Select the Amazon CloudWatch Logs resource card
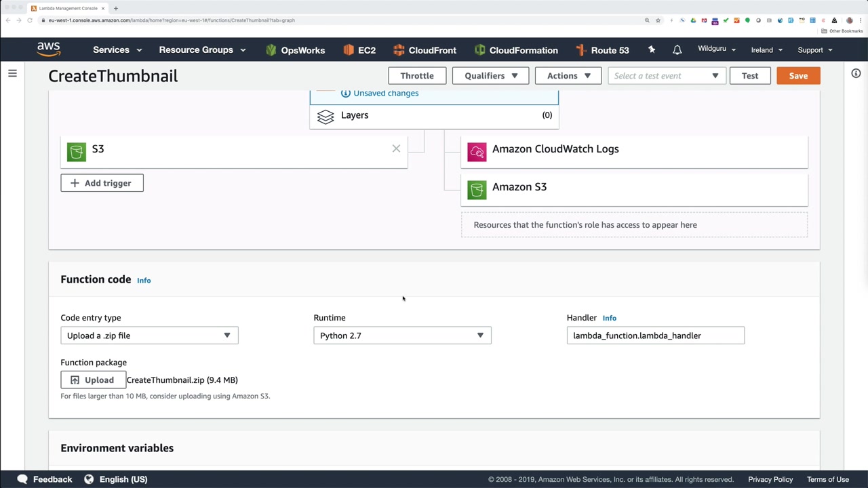868x488 pixels. pyautogui.click(x=634, y=151)
